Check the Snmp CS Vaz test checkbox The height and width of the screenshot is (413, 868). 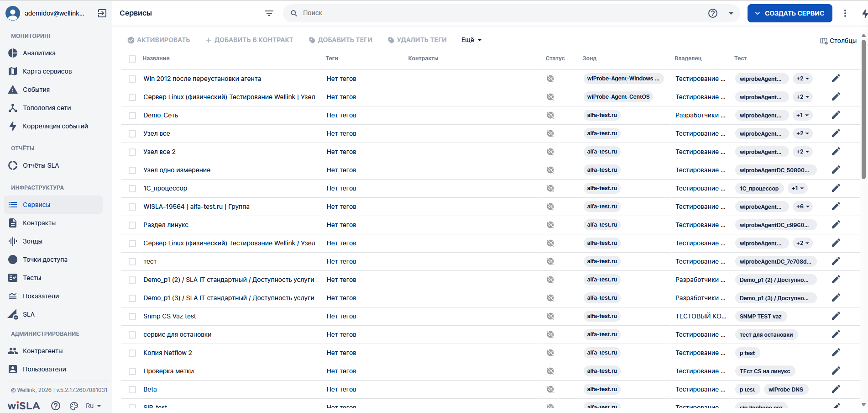click(x=132, y=317)
